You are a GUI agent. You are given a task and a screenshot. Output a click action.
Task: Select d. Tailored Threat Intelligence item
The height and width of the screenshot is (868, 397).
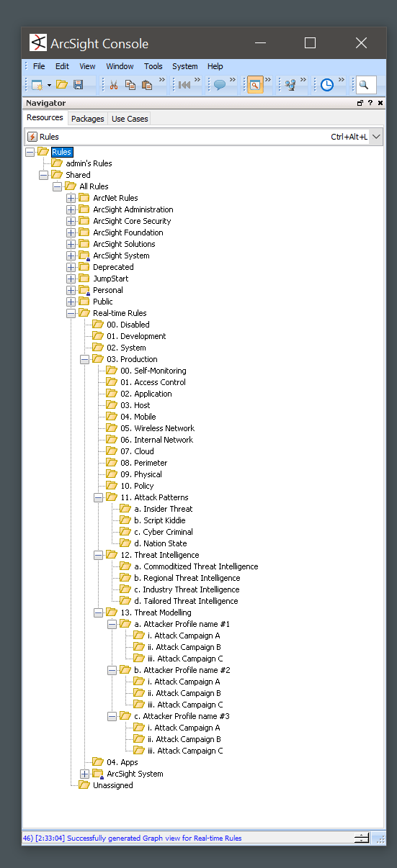[186, 601]
